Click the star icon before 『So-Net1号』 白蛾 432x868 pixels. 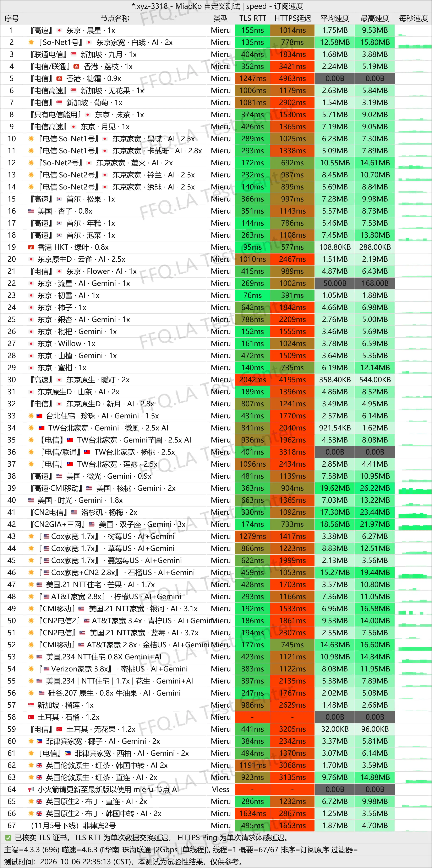click(x=31, y=42)
